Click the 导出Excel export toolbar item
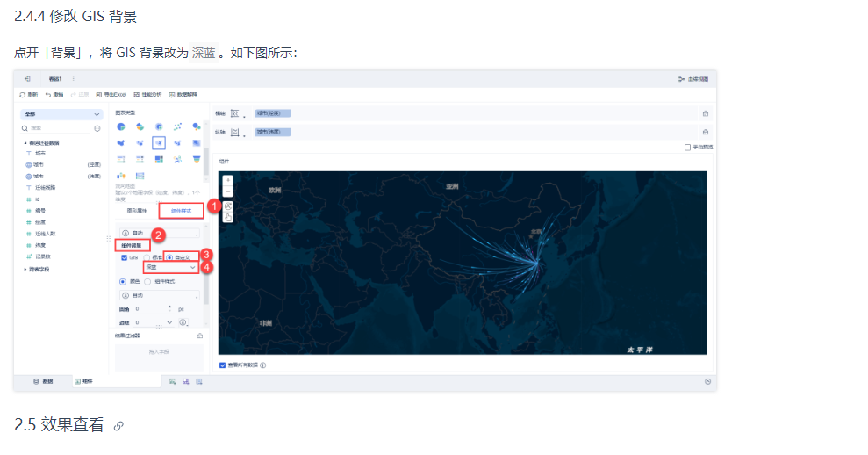The height and width of the screenshot is (455, 868). [111, 95]
